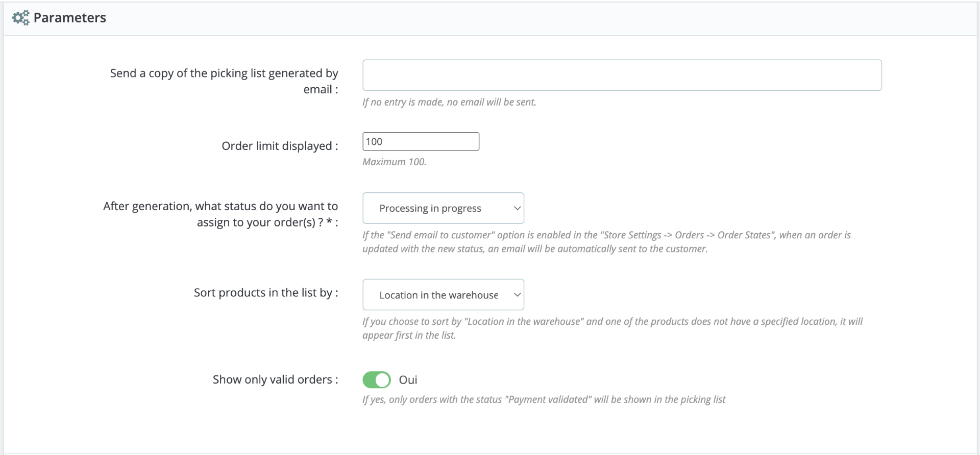980x455 pixels.
Task: Click the "If no entry is made" hint text
Action: pos(449,102)
